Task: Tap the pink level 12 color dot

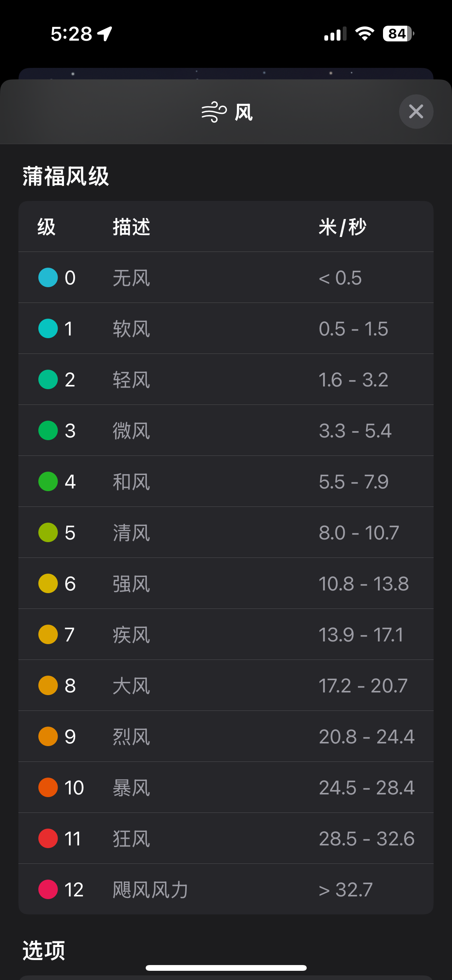Action: click(x=48, y=890)
